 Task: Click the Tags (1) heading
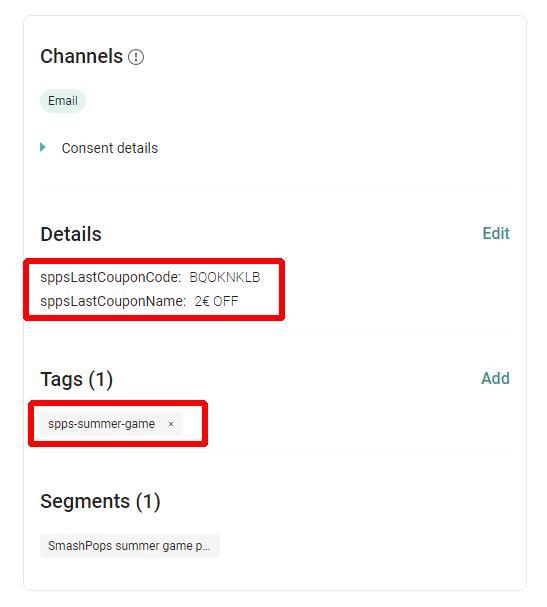click(77, 379)
